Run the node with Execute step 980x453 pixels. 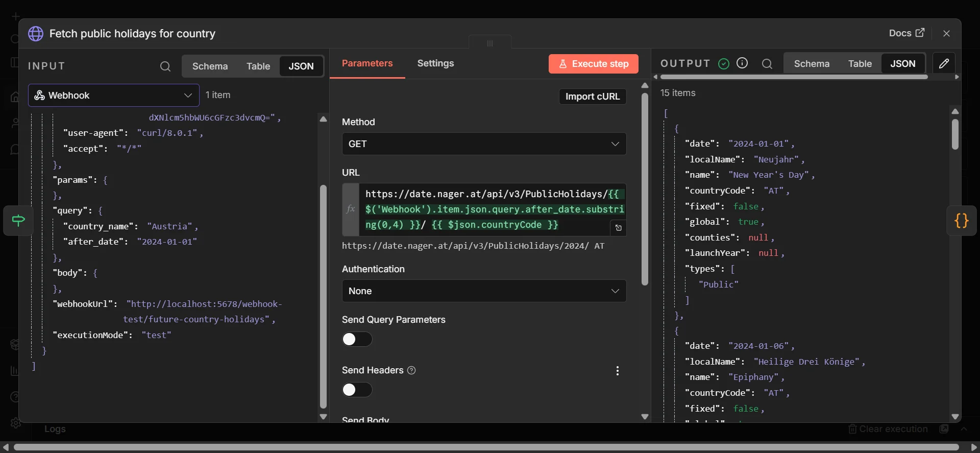[x=594, y=64]
